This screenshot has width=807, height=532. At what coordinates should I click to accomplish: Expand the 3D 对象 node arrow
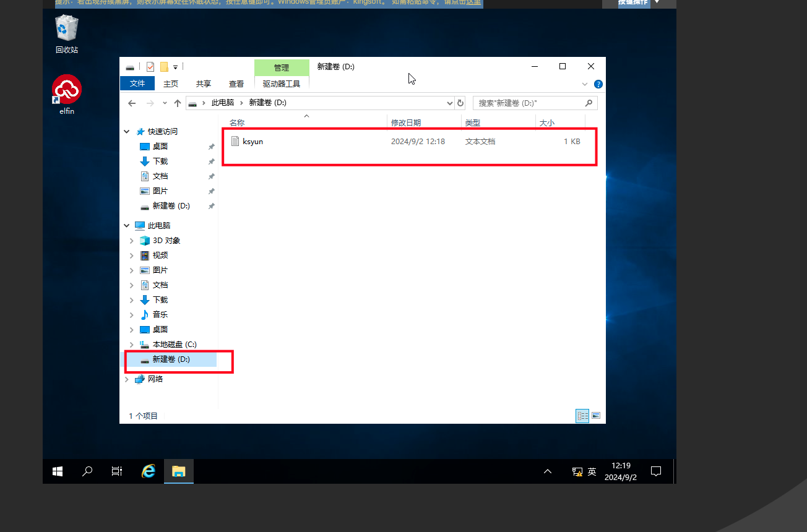[x=131, y=241]
